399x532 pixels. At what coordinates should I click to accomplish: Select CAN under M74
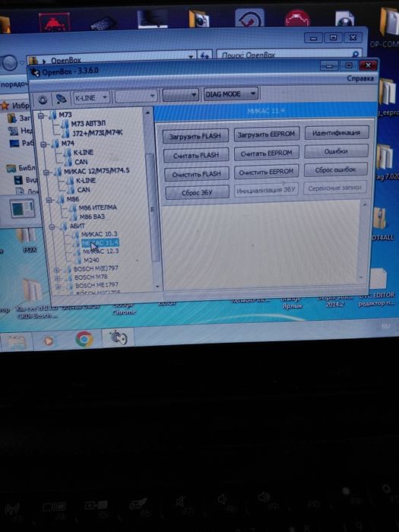81,162
